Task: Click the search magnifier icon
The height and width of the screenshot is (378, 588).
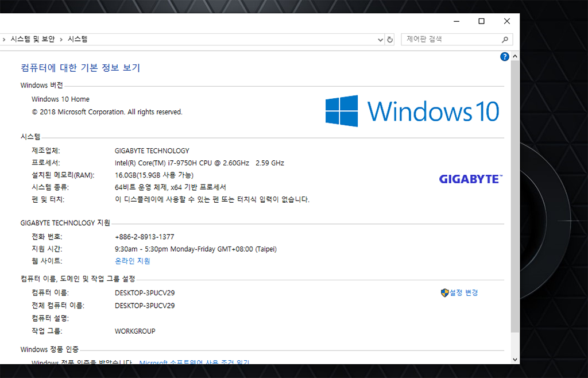Action: coord(505,40)
